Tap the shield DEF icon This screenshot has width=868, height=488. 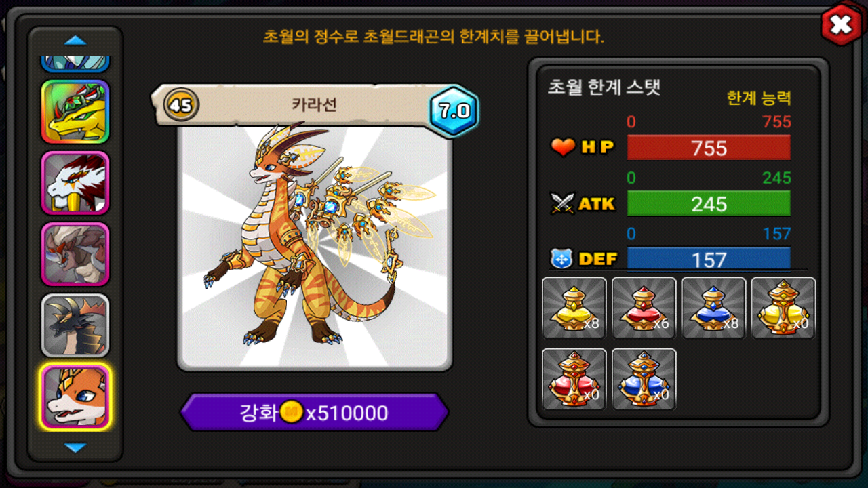tap(562, 259)
